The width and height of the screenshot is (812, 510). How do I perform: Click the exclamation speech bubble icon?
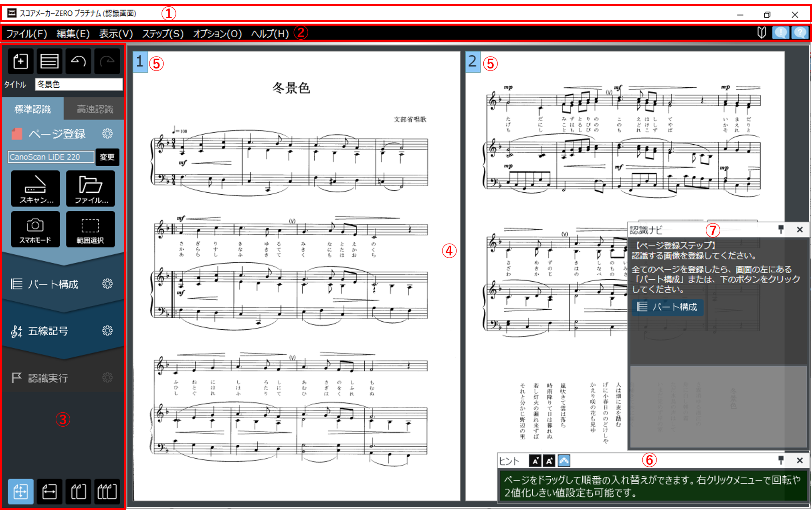click(780, 33)
